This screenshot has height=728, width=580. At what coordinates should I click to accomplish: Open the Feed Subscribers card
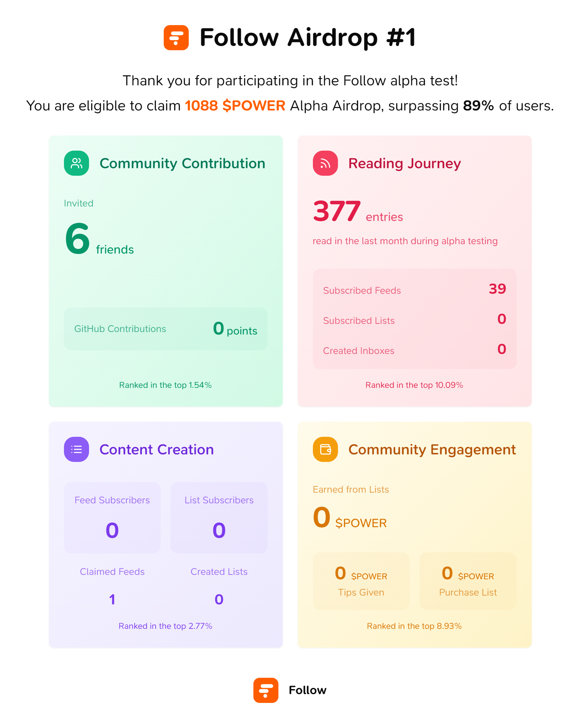pos(112,517)
